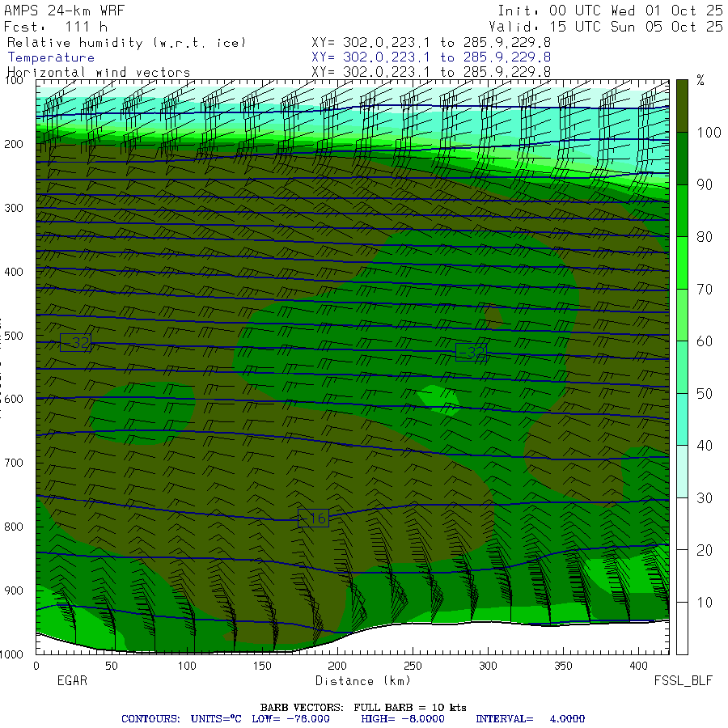
Task: Click the -16 temperature contour label
Action: tap(313, 518)
